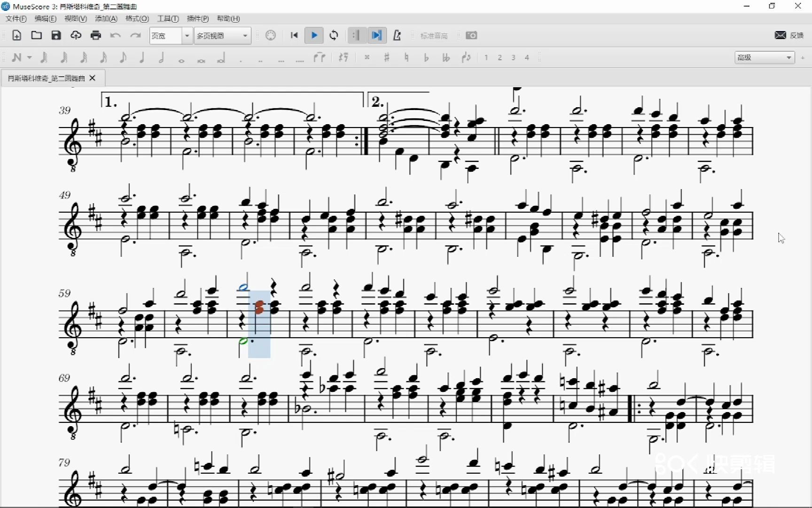The width and height of the screenshot is (812, 508).
Task: Toggle play repeats button
Action: pos(356,35)
